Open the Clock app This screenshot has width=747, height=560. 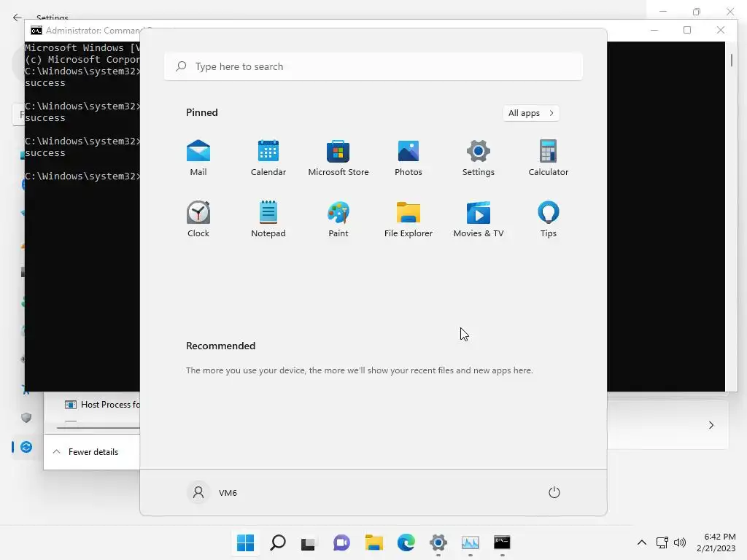coord(198,219)
